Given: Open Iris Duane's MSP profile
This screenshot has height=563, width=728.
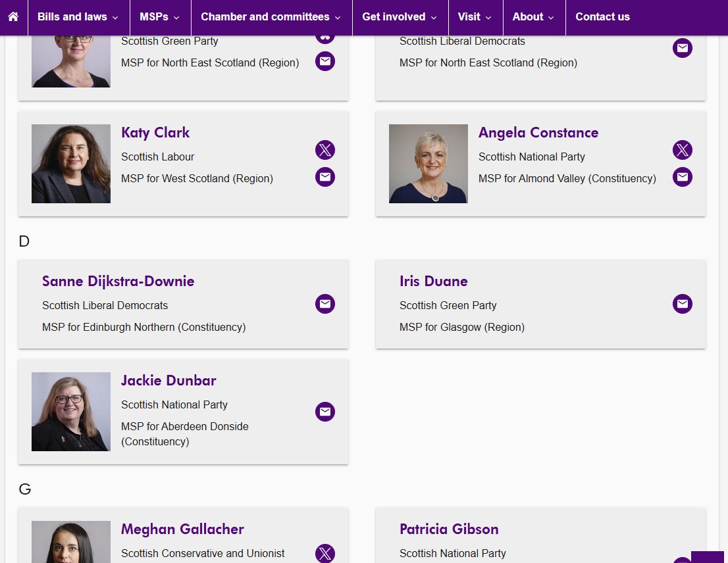Looking at the screenshot, I should pos(434,281).
